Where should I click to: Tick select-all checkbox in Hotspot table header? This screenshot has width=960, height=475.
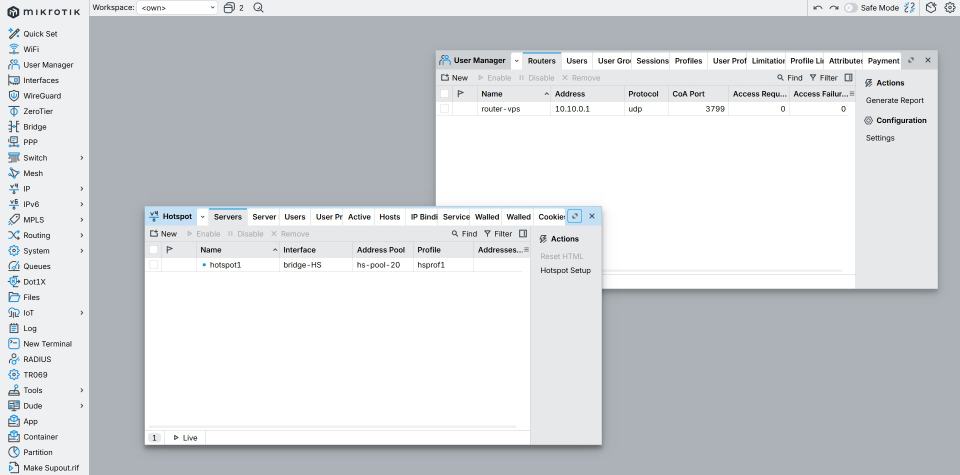(154, 250)
